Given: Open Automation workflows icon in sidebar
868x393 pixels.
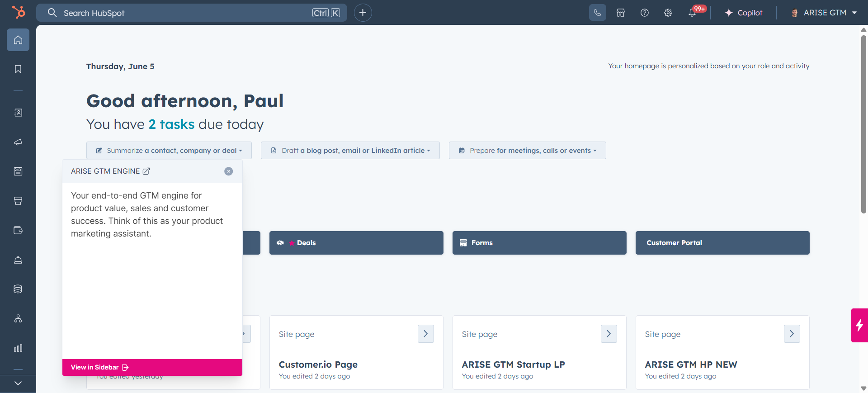Looking at the screenshot, I should point(18,318).
